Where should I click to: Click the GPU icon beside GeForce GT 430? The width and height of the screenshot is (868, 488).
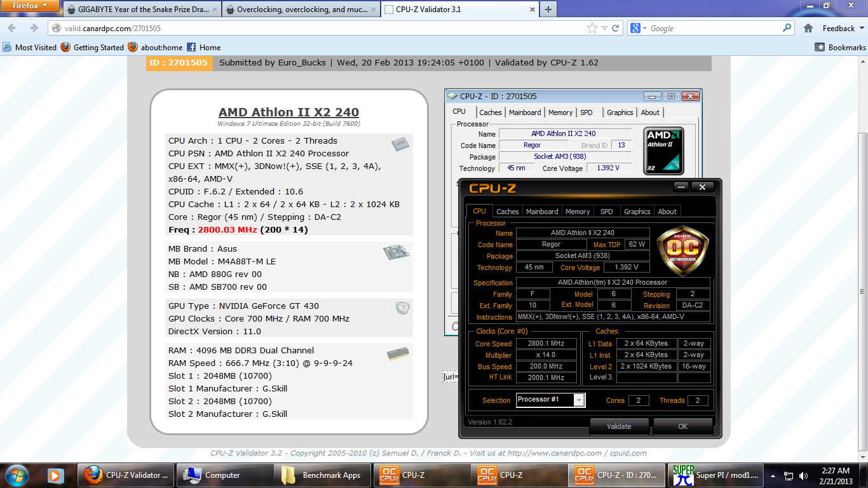click(x=402, y=308)
